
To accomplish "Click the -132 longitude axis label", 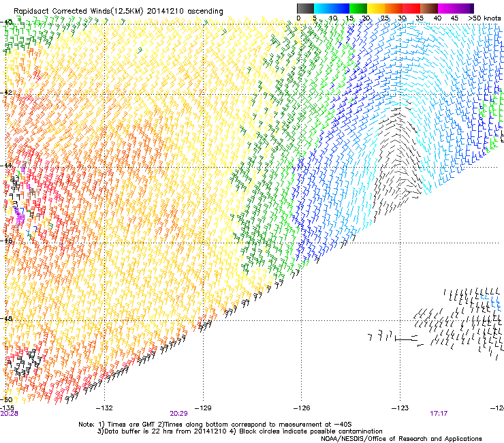I will click(x=104, y=408).
